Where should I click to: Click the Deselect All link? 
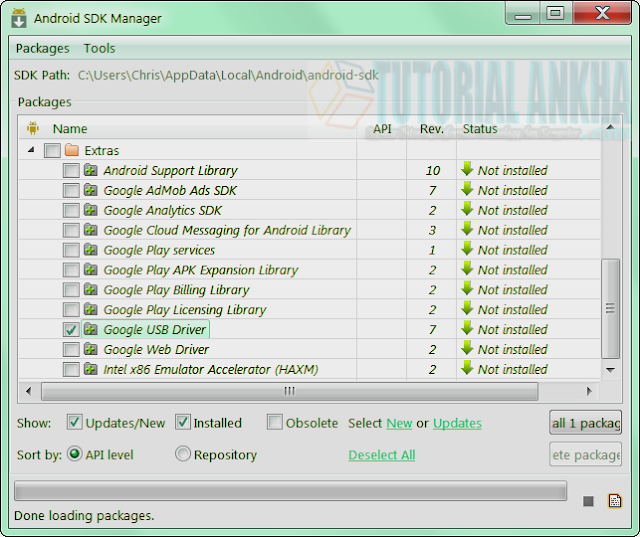click(x=382, y=455)
